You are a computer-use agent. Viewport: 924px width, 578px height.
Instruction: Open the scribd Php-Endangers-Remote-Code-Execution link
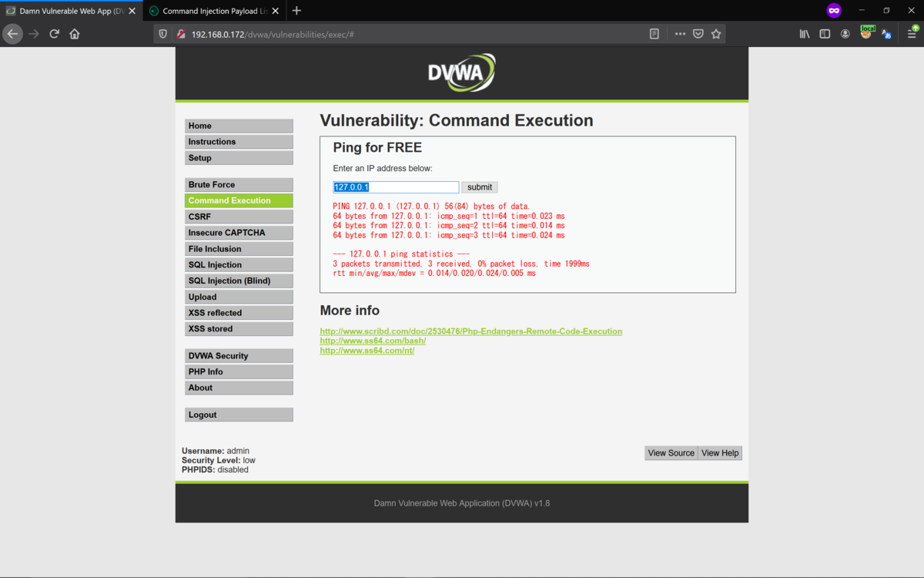tap(470, 331)
